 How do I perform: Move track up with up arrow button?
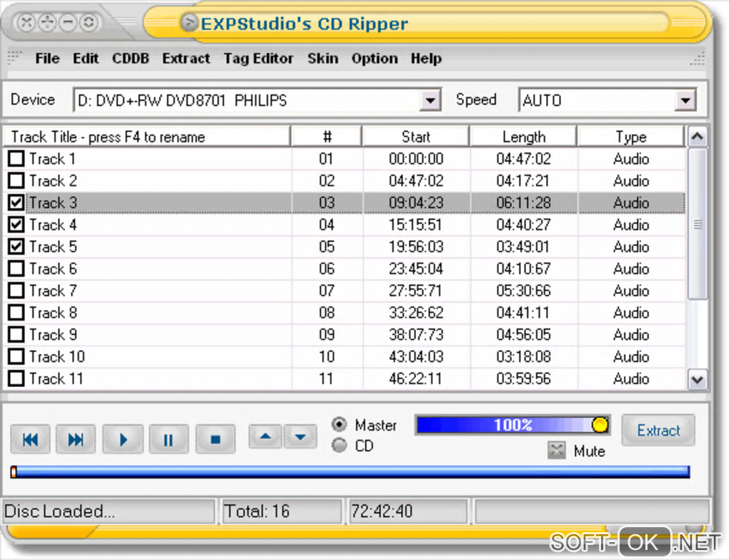tap(265, 436)
